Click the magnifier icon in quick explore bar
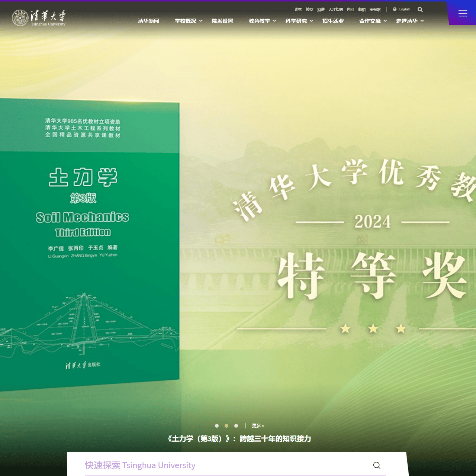Image resolution: width=476 pixels, height=476 pixels. (377, 465)
